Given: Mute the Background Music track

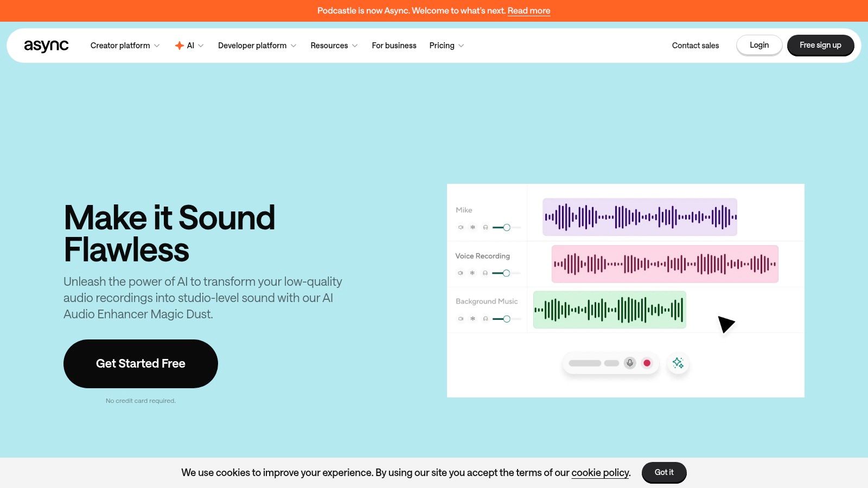Looking at the screenshot, I should pyautogui.click(x=460, y=319).
